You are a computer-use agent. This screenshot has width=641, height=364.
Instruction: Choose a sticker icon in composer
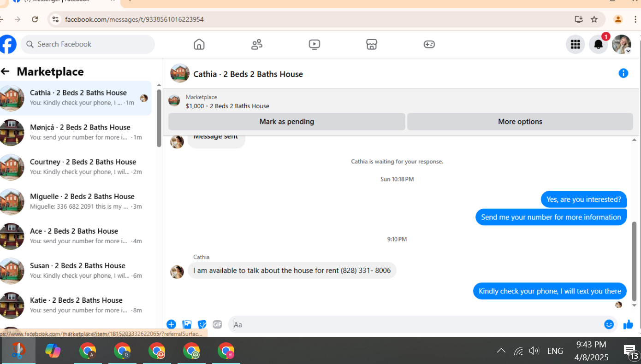click(202, 324)
